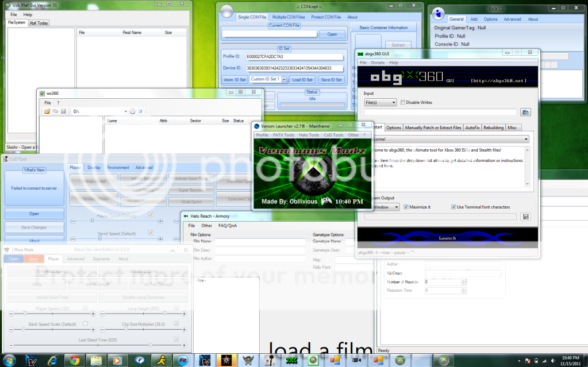Uncheck the Maximize it checkbox
588x367 pixels.
[x=406, y=207]
